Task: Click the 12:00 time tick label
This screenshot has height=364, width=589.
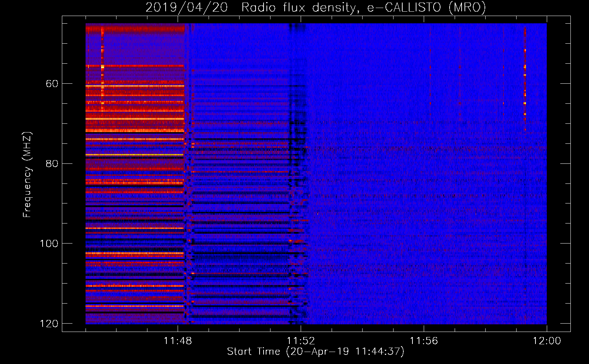Action: (547, 341)
